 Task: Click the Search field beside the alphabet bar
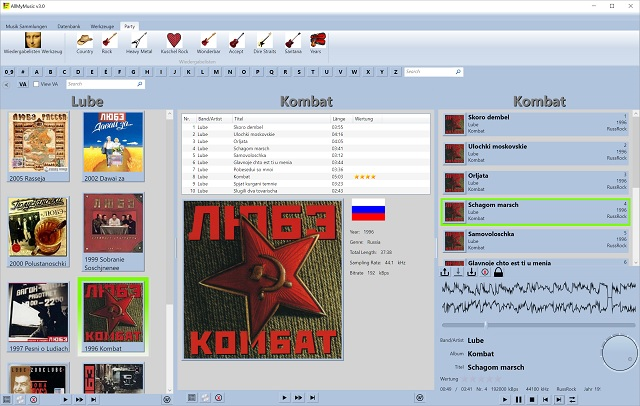433,72
